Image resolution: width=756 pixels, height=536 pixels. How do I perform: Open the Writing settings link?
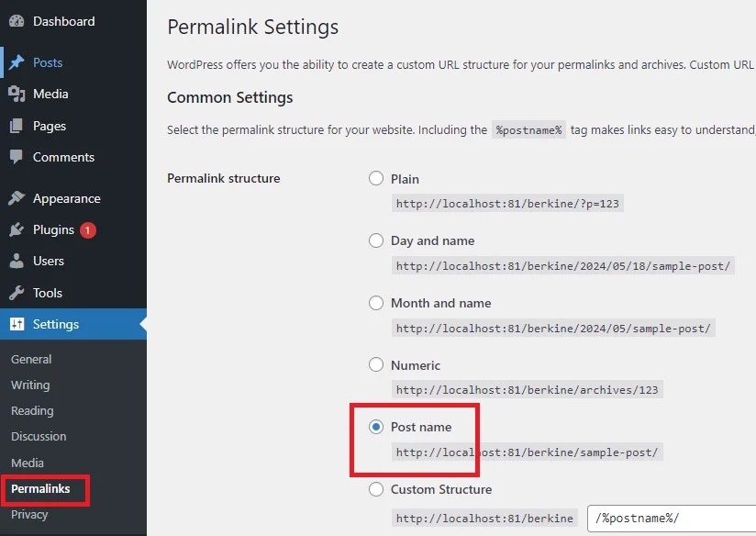pos(29,385)
